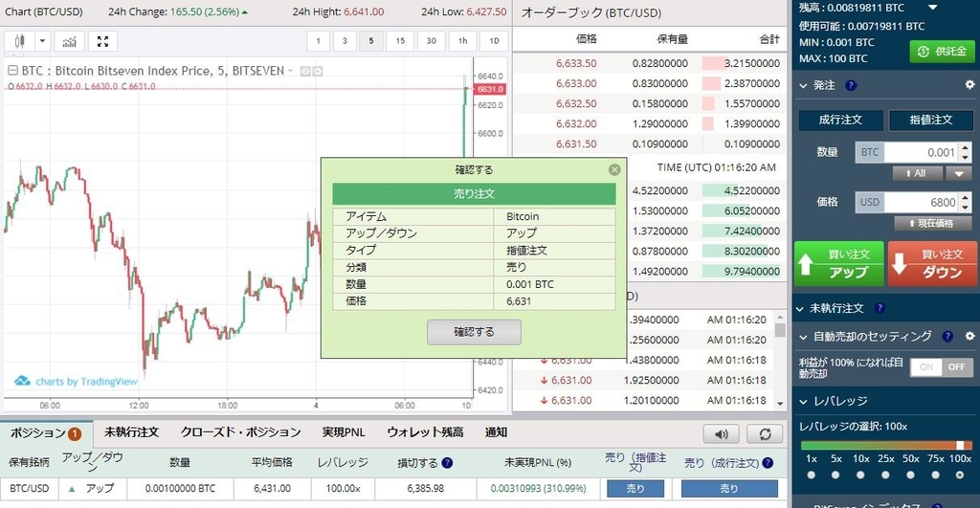The image size is (980, 508).
Task: Select the 5x leverage radio button
Action: pyautogui.click(x=835, y=475)
